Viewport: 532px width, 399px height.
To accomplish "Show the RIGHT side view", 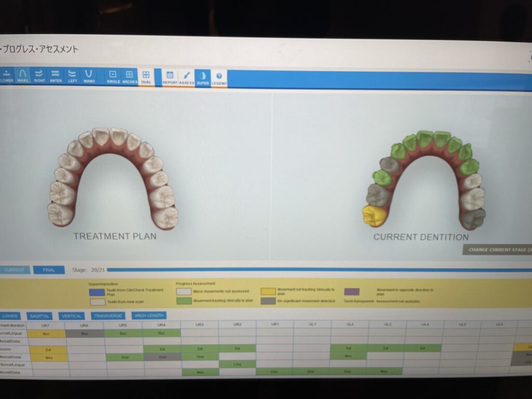I will point(39,76).
